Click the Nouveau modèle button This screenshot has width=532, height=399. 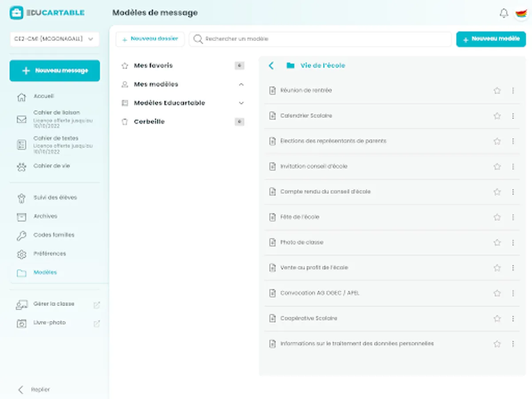[491, 39]
